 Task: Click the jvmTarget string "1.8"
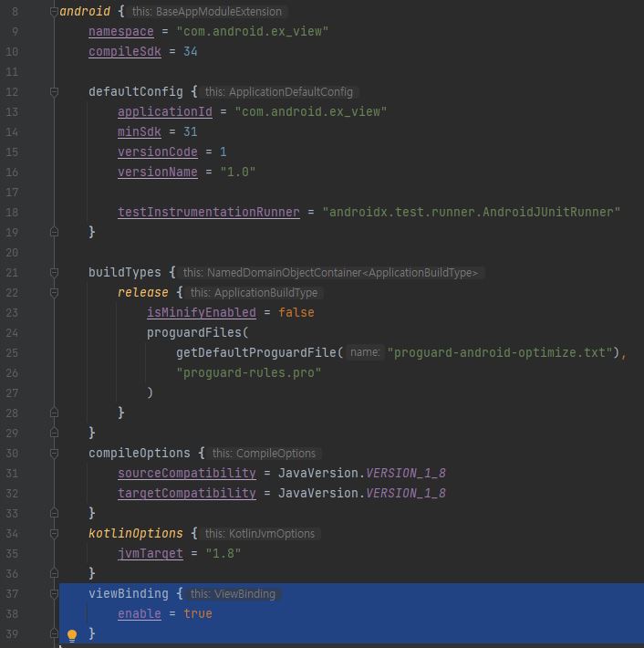tap(223, 553)
